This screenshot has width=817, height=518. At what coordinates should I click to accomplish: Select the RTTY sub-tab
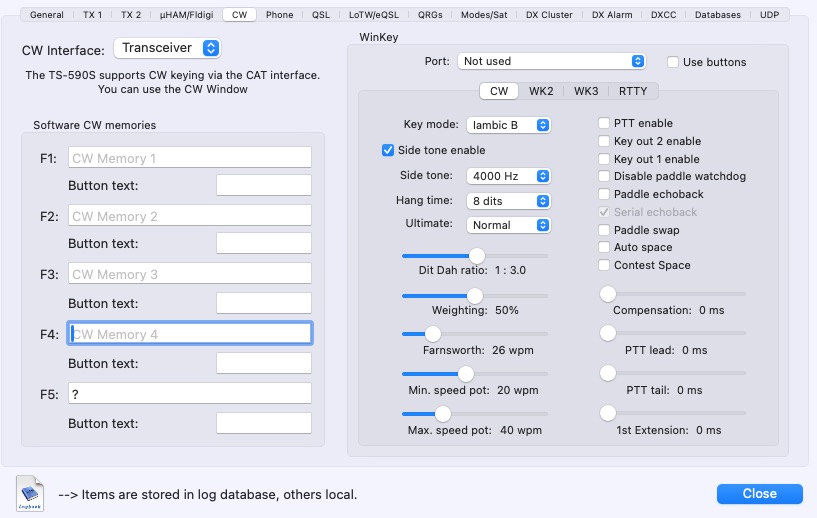point(632,91)
